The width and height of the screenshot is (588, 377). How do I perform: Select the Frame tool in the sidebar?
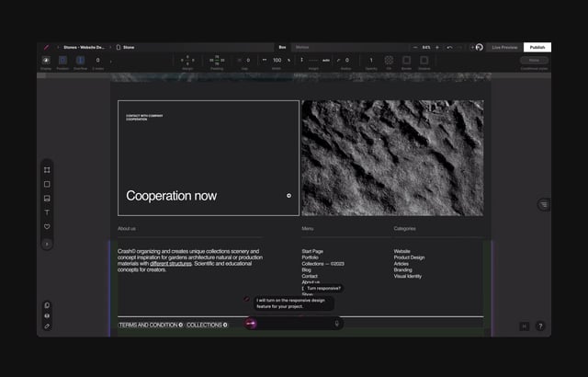tap(47, 170)
